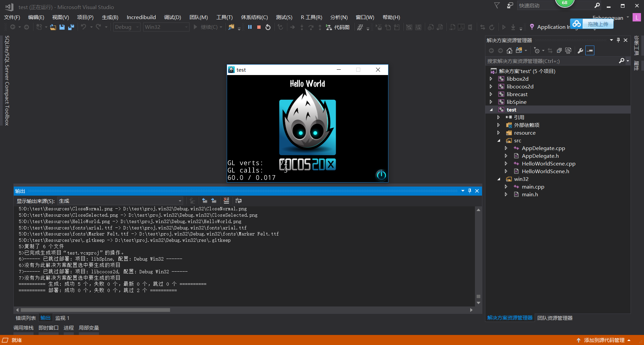Open the Win32 platform dropdown
This screenshot has width=644, height=345.
(x=166, y=27)
